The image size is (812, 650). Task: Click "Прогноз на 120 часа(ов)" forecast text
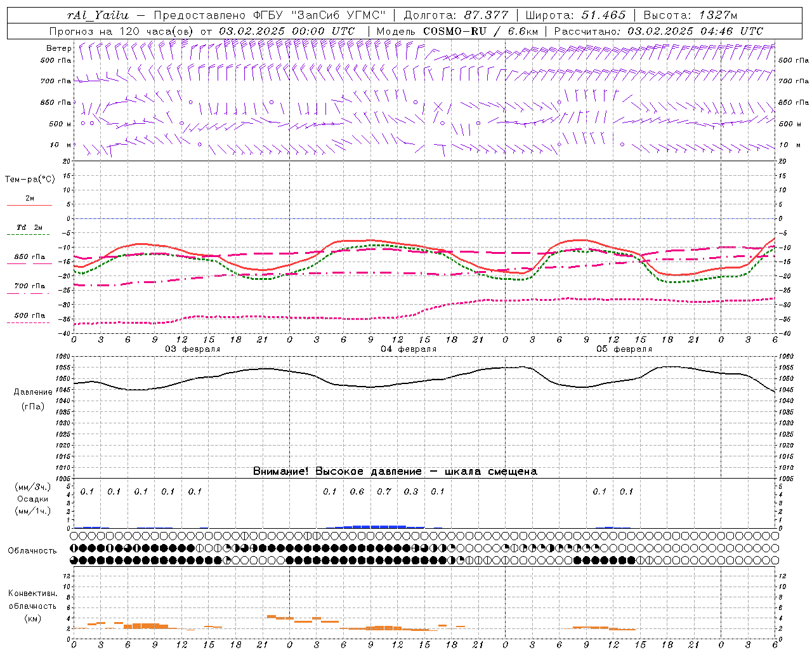pyautogui.click(x=122, y=31)
